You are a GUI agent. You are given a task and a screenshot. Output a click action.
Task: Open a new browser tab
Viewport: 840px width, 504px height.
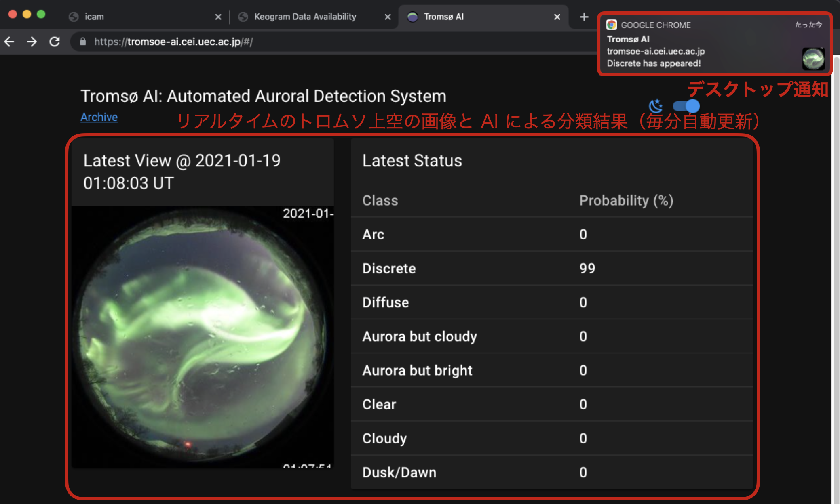(584, 17)
